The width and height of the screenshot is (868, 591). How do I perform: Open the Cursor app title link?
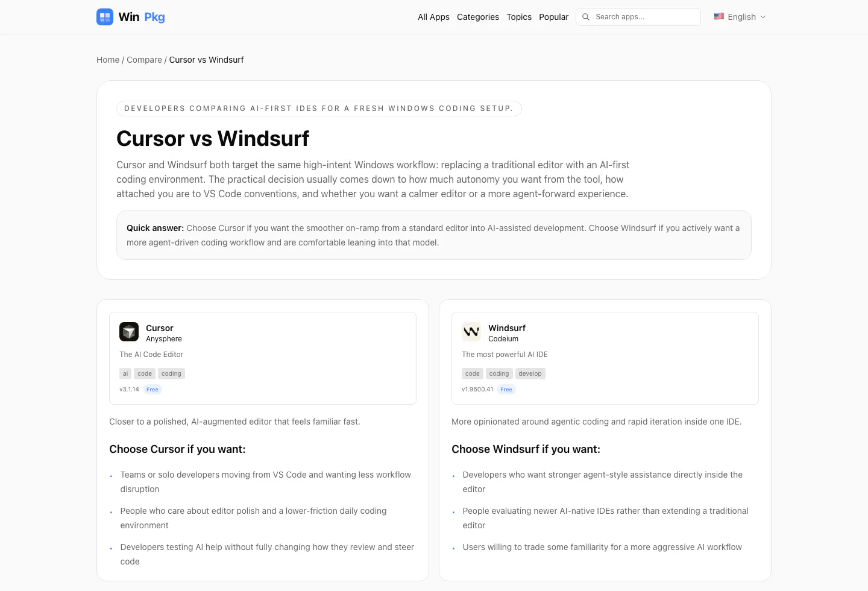coord(160,328)
